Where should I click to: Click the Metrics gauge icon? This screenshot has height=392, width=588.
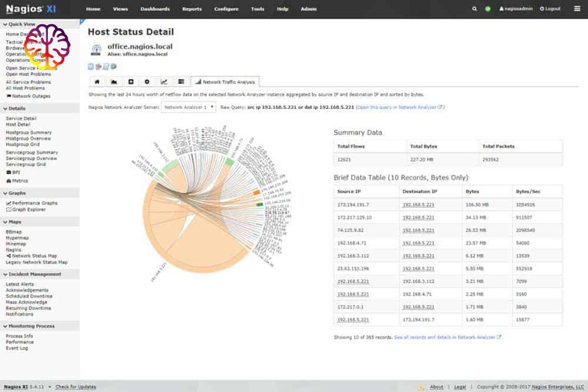pos(9,181)
